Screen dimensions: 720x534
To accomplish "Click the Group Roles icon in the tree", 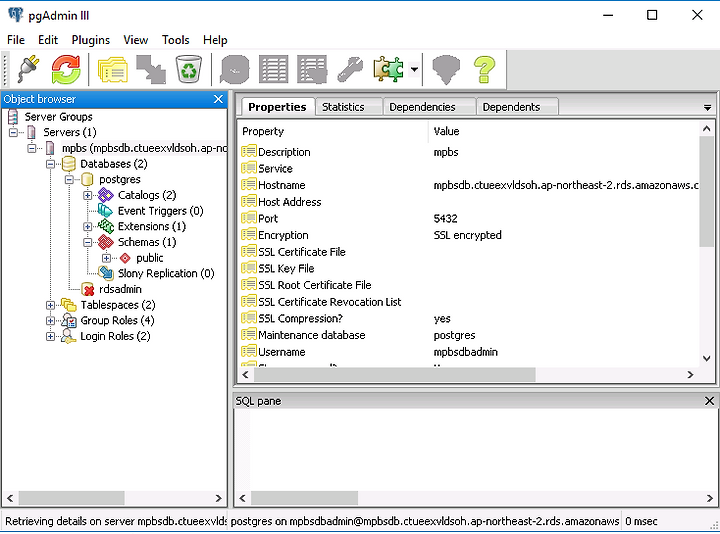I will pyautogui.click(x=68, y=320).
